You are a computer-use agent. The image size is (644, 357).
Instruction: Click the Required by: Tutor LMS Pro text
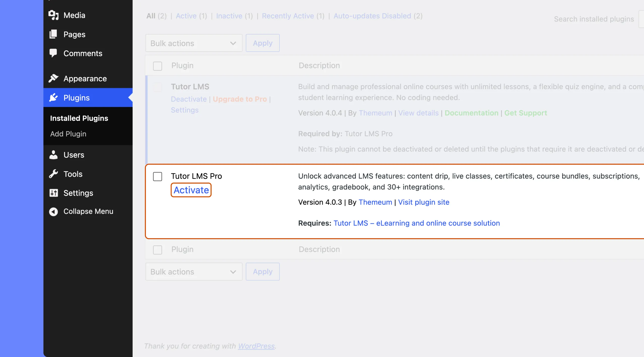[345, 134]
